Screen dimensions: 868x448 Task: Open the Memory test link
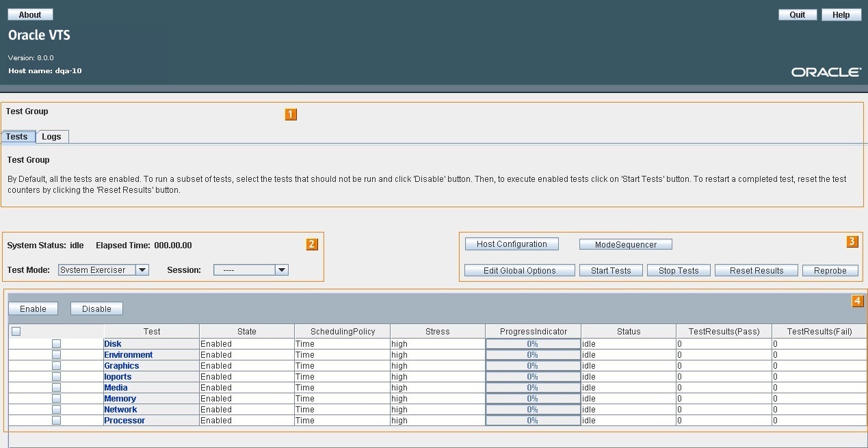(x=120, y=399)
